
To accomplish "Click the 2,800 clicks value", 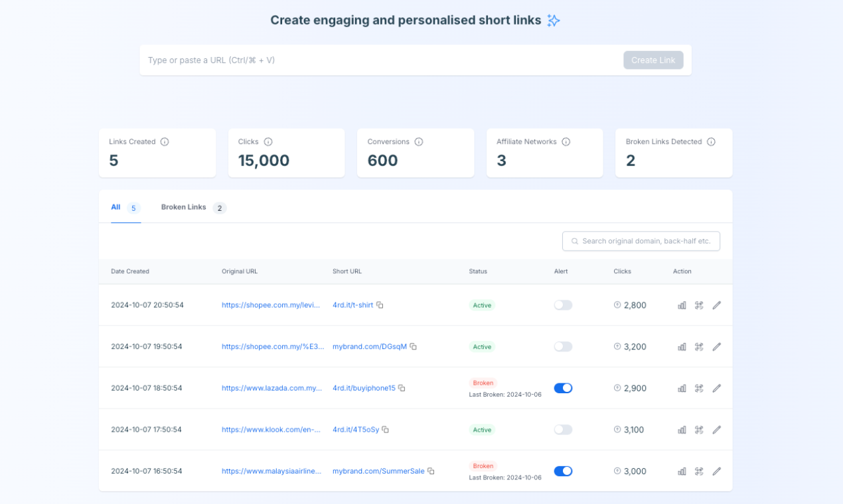I will point(635,305).
